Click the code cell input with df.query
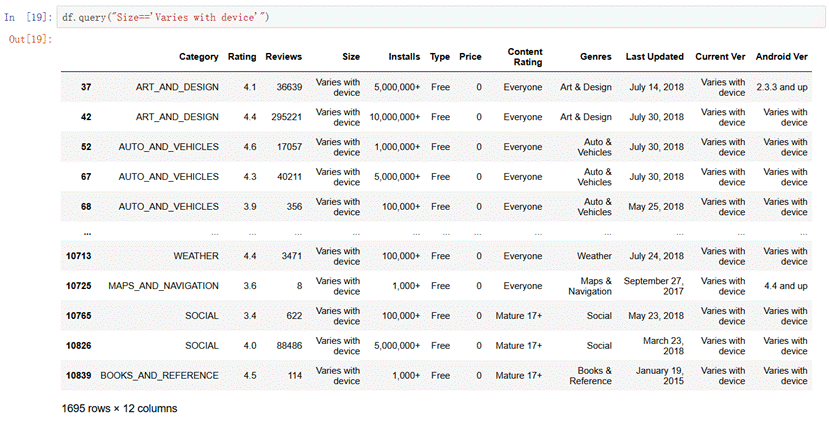This screenshot has width=829, height=425. tap(440, 17)
